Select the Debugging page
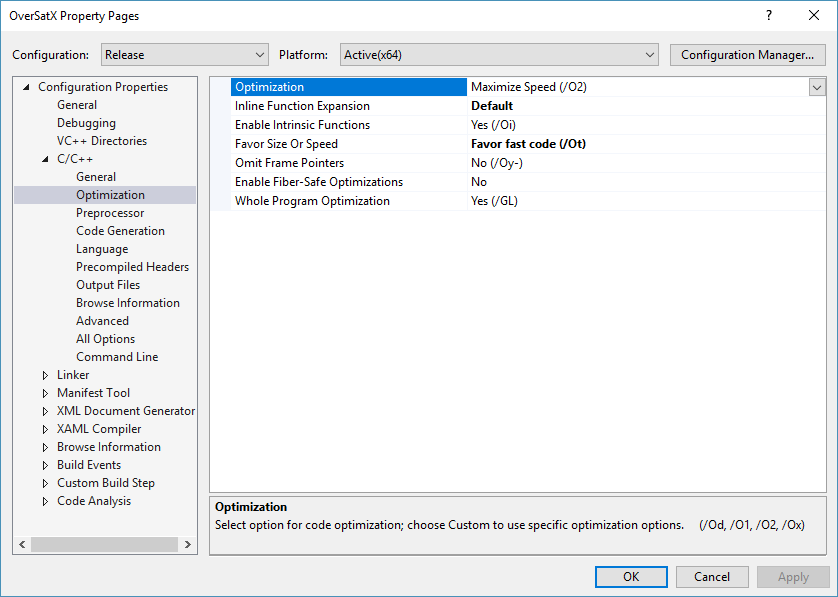The height and width of the screenshot is (597, 838). tap(87, 123)
